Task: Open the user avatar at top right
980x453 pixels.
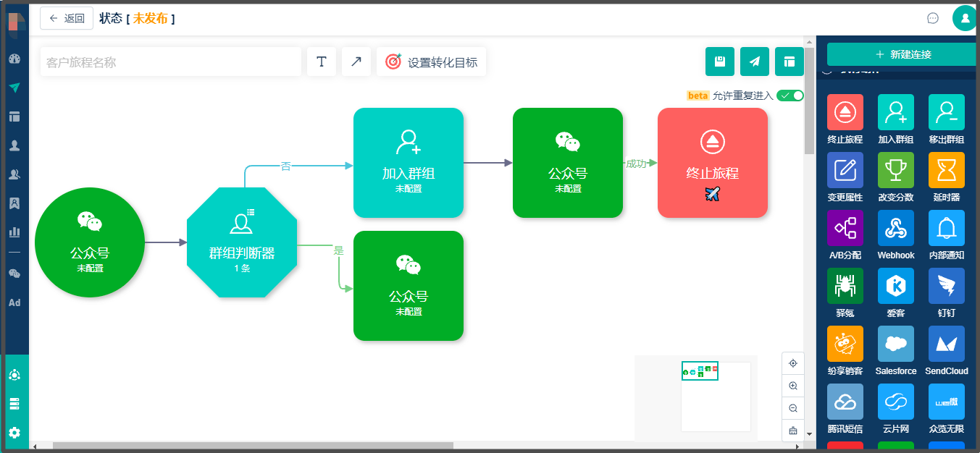Action: (965, 18)
